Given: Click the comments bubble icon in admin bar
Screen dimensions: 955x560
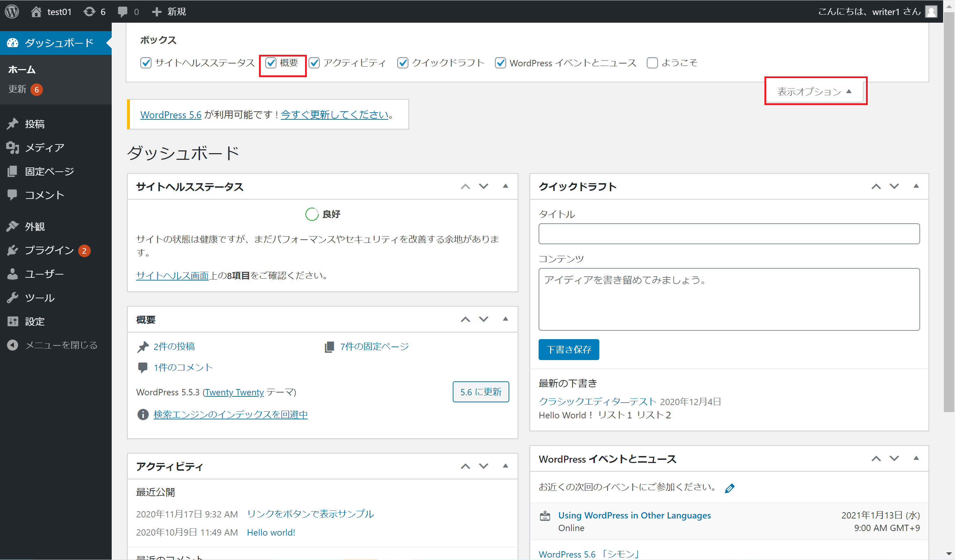Looking at the screenshot, I should [x=123, y=12].
